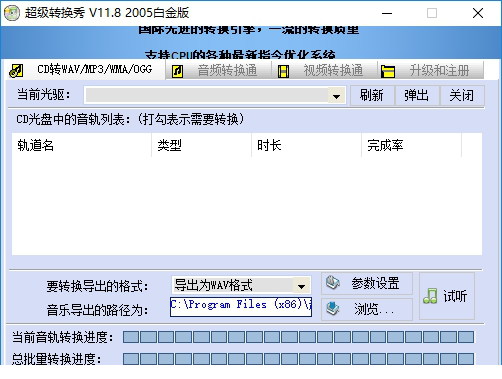The width and height of the screenshot is (502, 379).
Task: Minimize the 超级转换秀 window
Action: point(387,13)
